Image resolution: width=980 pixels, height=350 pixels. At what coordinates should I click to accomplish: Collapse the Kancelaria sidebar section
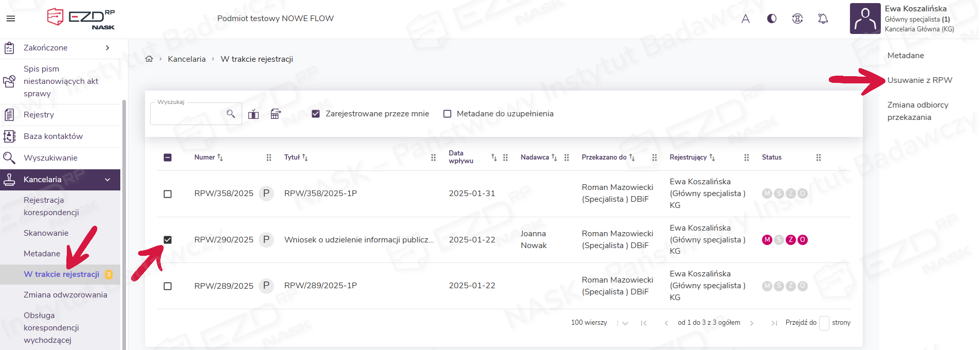tap(107, 180)
